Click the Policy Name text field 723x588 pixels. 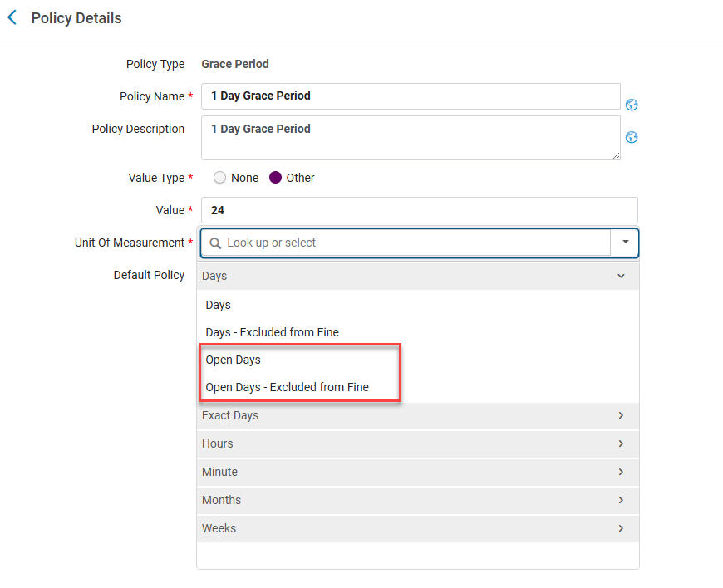point(411,96)
